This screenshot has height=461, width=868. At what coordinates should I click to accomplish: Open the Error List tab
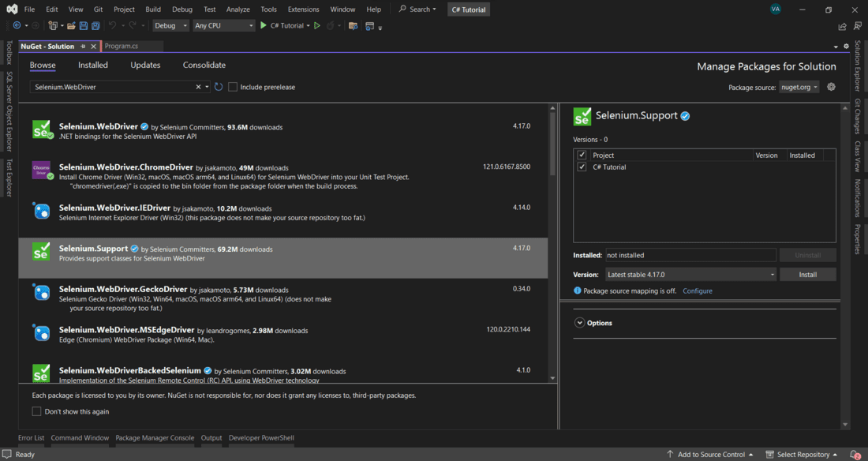[x=31, y=438]
